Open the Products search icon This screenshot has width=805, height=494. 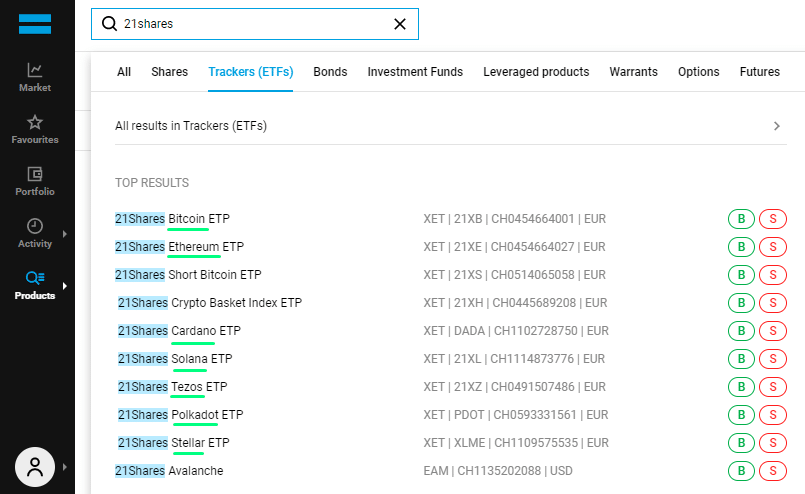[x=35, y=278]
